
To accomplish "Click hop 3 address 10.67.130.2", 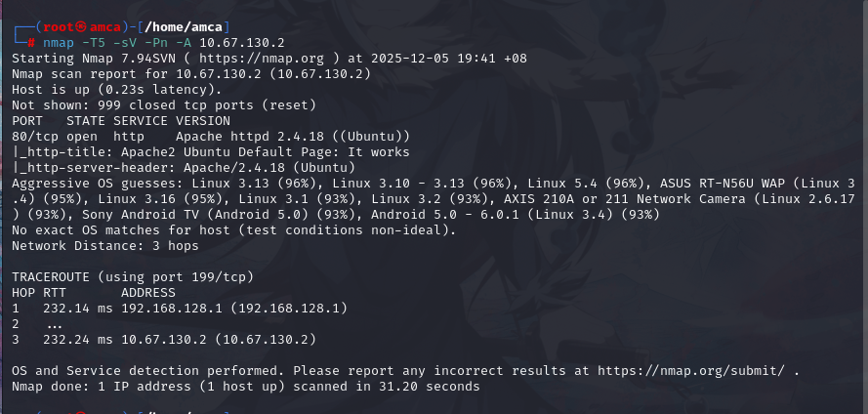I will [228, 340].
